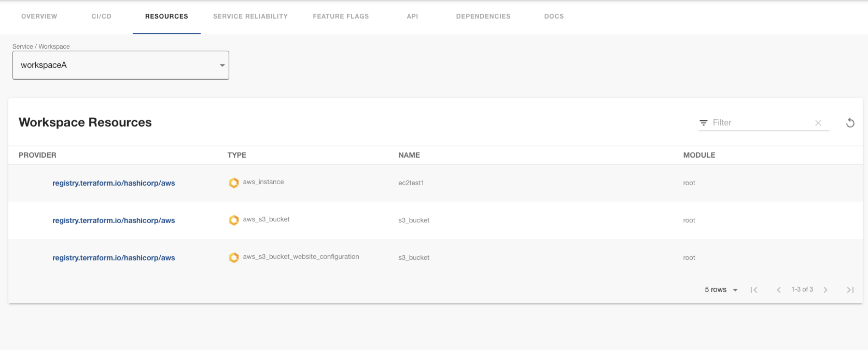
Task: Switch to the CI/CD tab
Action: 101,16
